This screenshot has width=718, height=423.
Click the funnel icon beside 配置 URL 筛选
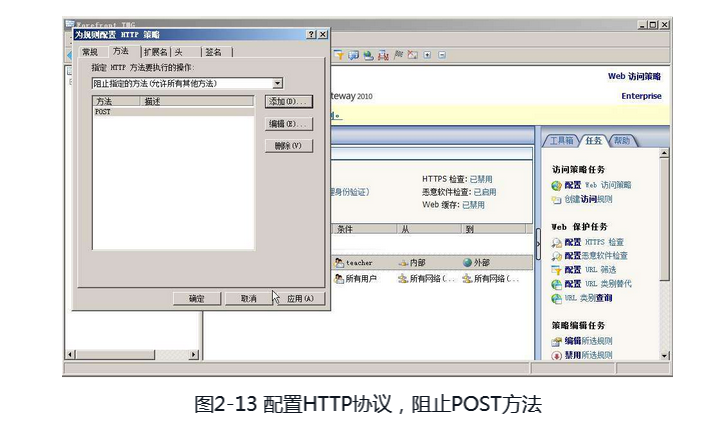556,270
